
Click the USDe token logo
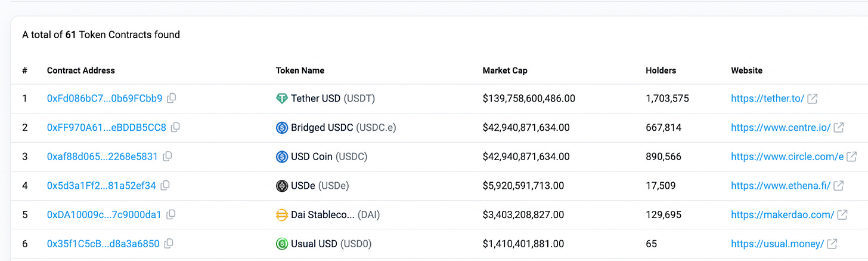point(282,186)
